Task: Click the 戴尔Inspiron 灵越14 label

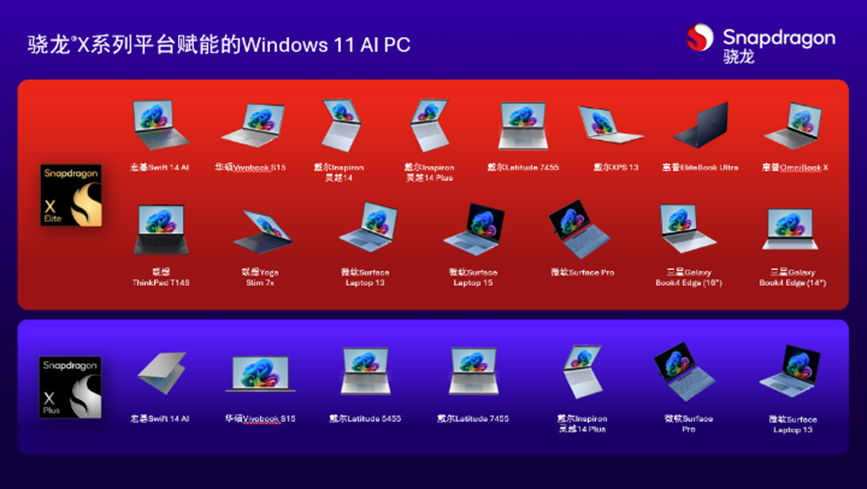Action: [x=339, y=173]
